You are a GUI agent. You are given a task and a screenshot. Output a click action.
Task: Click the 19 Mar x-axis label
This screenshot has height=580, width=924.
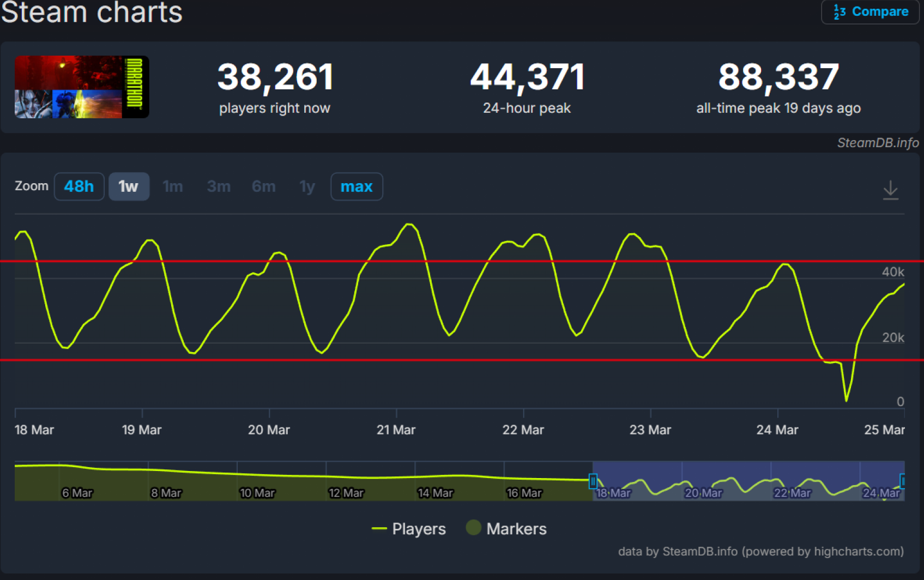coord(142,430)
